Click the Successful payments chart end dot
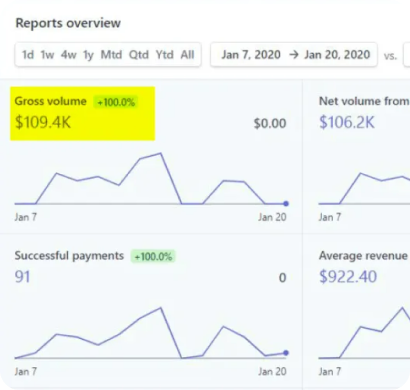The height and width of the screenshot is (390, 410). [286, 353]
